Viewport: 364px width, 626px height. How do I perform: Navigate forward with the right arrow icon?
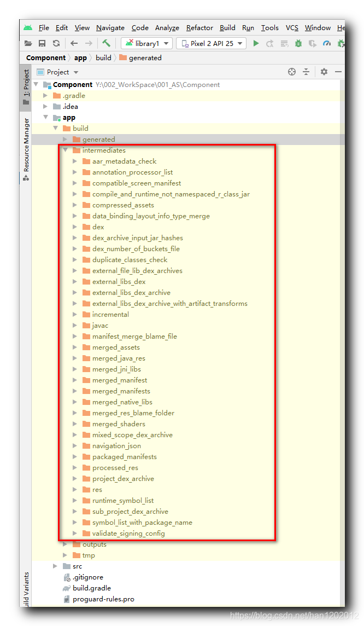(89, 44)
